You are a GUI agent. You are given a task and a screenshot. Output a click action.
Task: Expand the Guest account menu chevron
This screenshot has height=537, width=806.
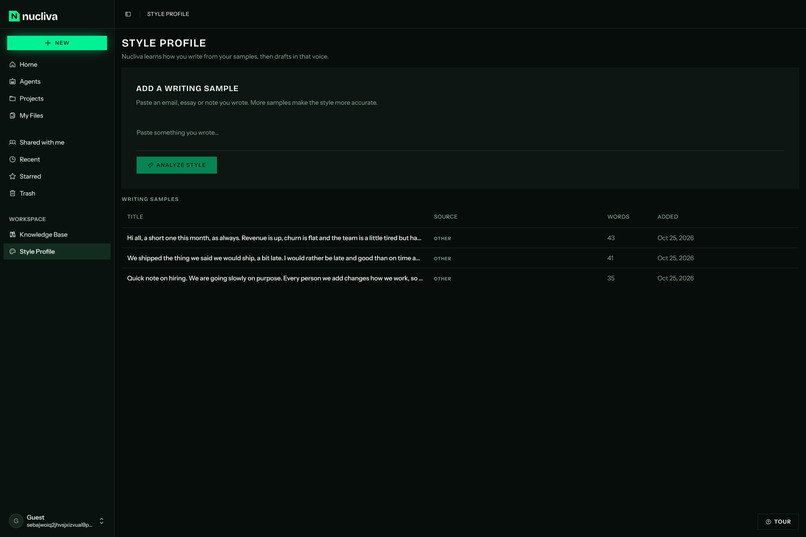coord(101,521)
